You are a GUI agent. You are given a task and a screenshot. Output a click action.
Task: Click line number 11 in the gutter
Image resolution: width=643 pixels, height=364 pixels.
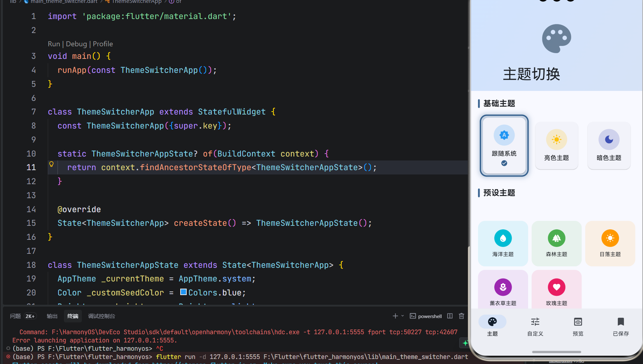tap(31, 167)
